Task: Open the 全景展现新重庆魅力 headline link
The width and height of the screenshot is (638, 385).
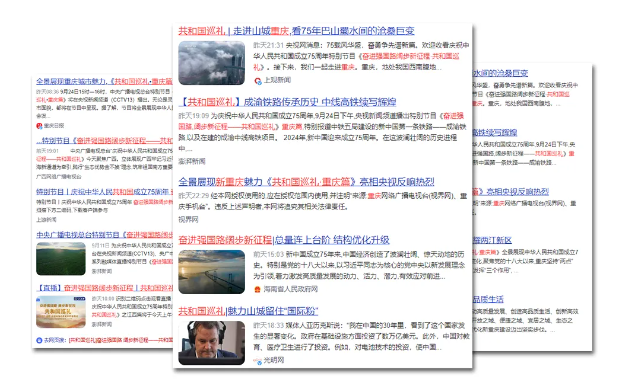Action: click(x=306, y=182)
